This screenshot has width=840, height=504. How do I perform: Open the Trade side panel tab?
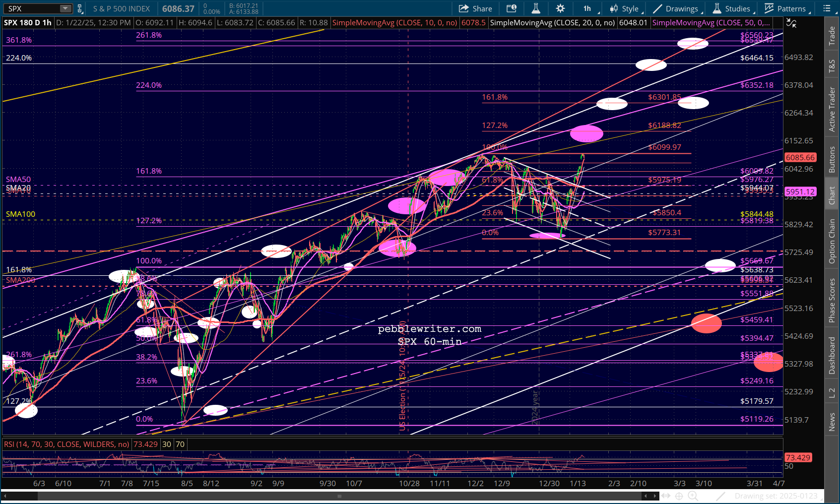pos(832,36)
